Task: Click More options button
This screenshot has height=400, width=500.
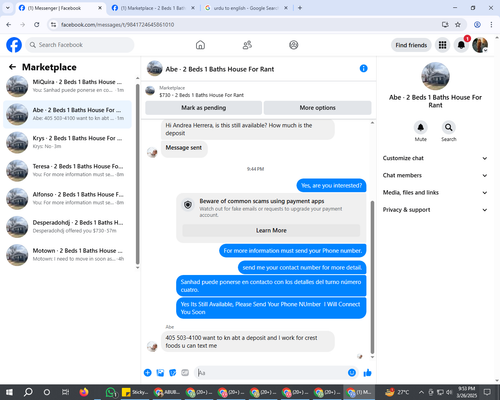Action: click(317, 108)
